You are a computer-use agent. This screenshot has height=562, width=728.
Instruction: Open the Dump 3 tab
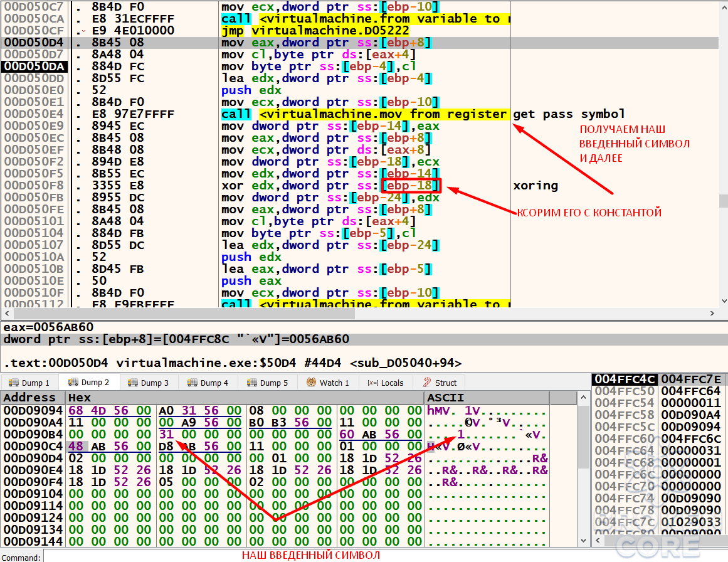tap(149, 383)
